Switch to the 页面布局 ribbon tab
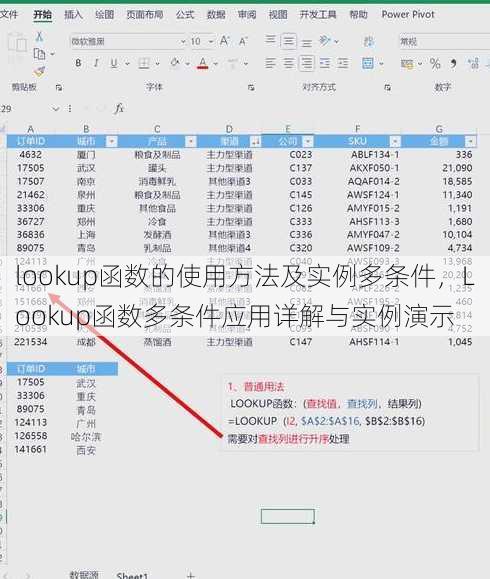 pyautogui.click(x=145, y=15)
